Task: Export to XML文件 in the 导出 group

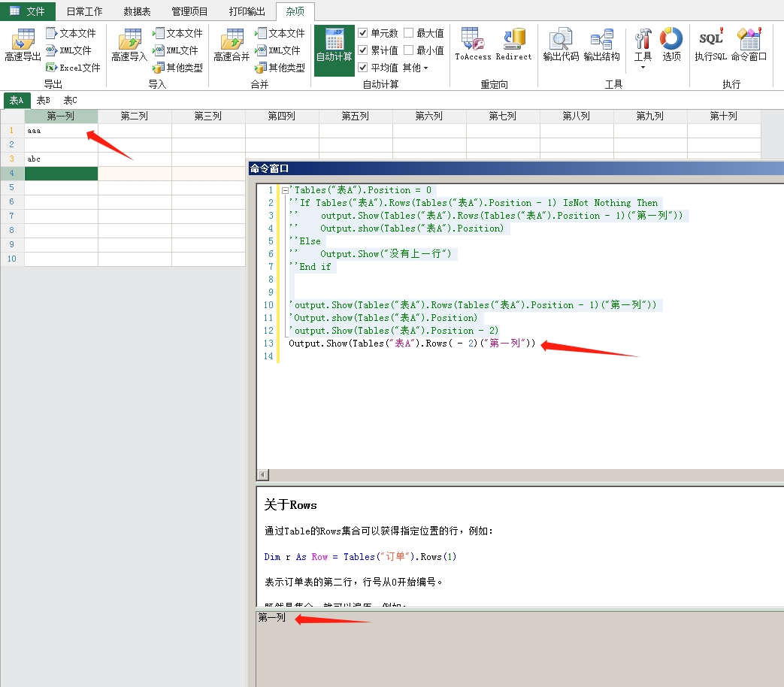Action: (x=68, y=50)
